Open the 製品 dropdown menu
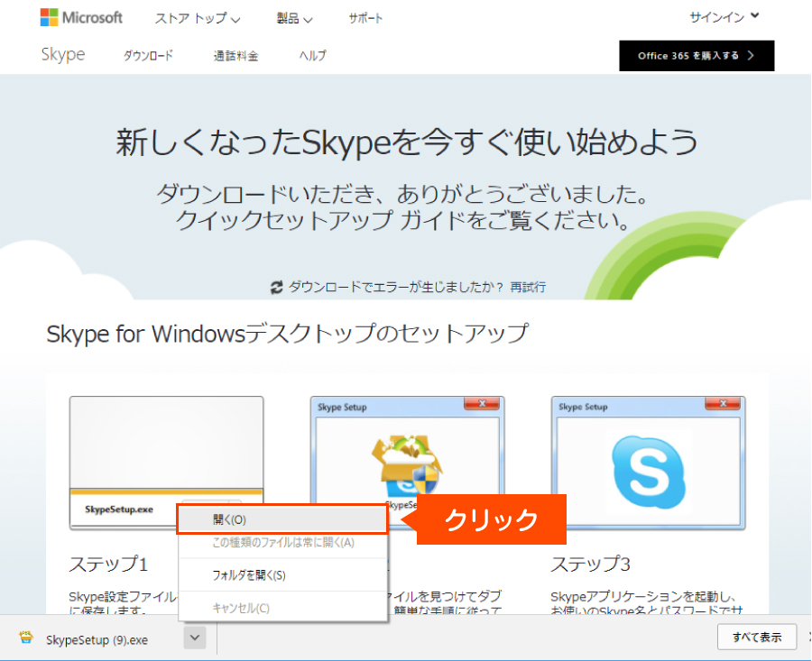812x661 pixels. [291, 17]
